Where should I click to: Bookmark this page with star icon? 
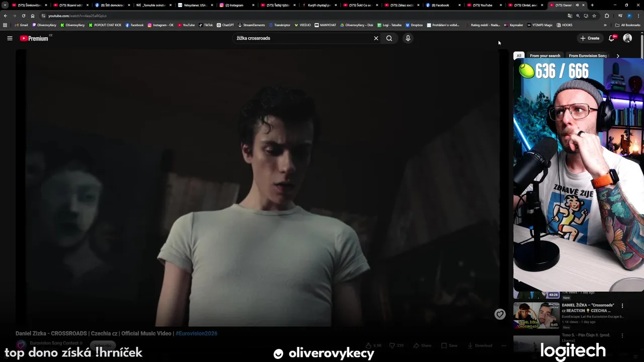click(594, 16)
